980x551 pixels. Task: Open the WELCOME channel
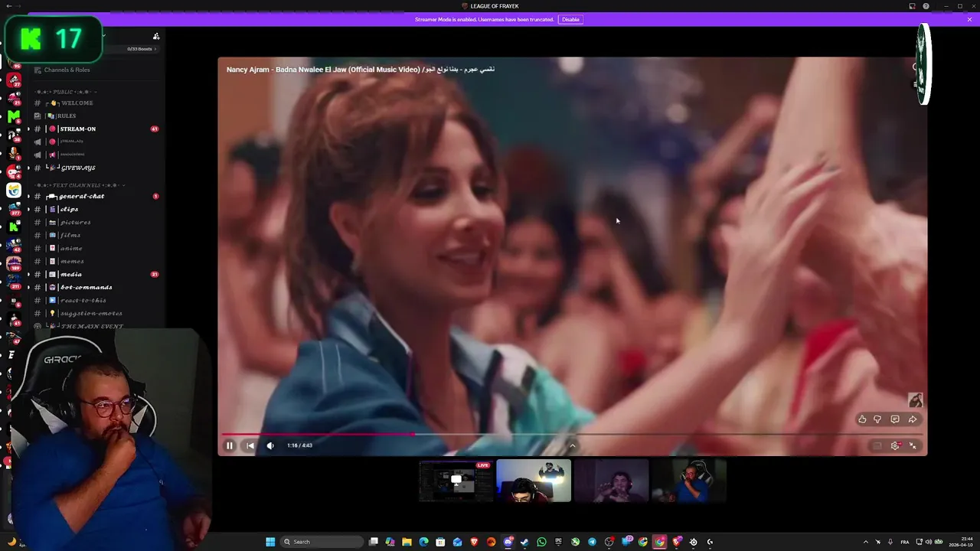pos(77,103)
